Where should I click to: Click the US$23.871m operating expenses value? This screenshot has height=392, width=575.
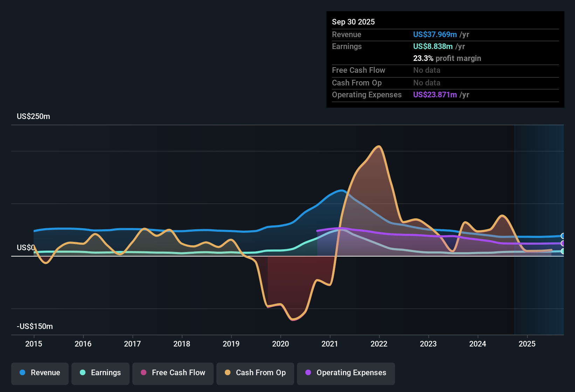tap(435, 94)
